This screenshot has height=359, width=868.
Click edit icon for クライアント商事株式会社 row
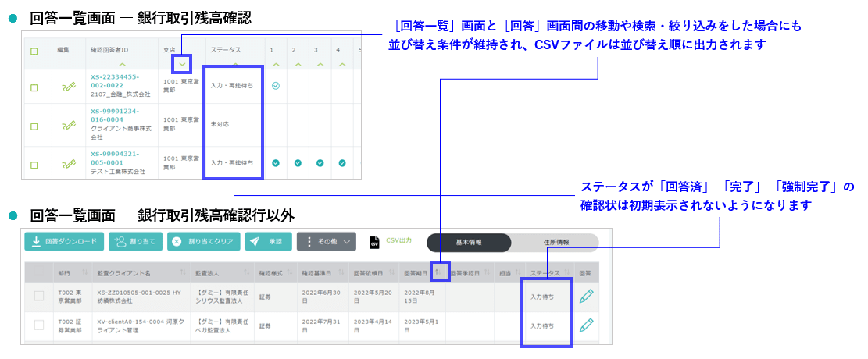(x=68, y=124)
